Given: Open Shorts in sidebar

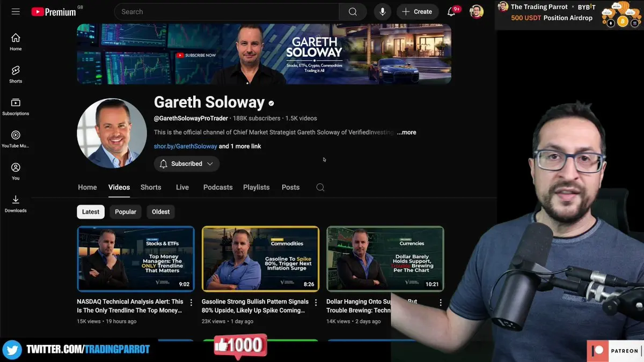Looking at the screenshot, I should click(x=16, y=75).
